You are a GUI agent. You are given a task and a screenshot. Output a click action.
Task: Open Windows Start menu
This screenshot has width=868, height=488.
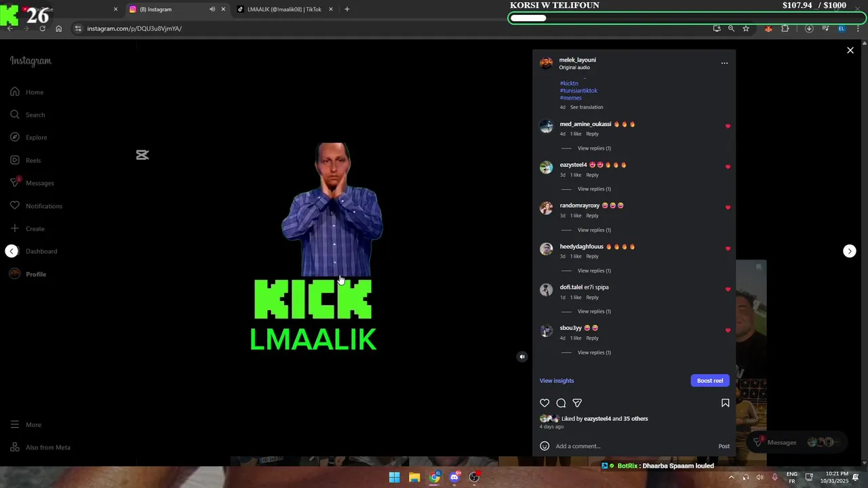[394, 477]
